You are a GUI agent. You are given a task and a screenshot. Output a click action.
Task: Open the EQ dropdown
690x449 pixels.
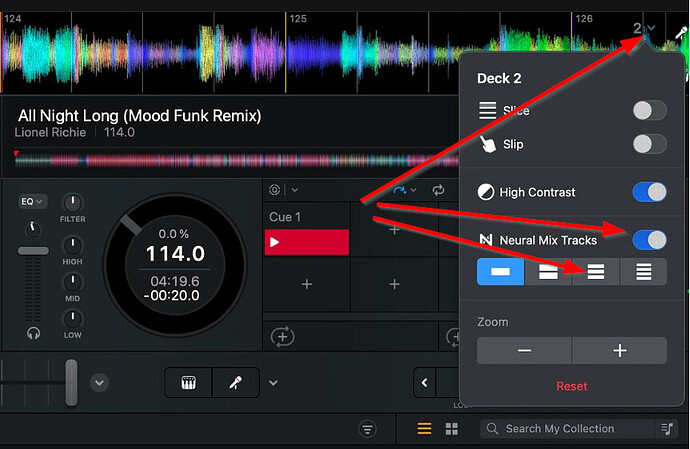pyautogui.click(x=29, y=202)
